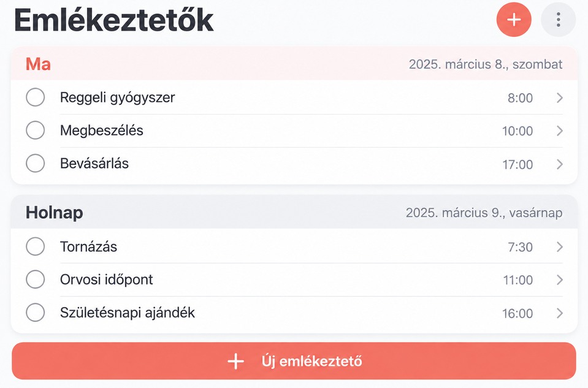Click the 10:00 time of Megbeszélés
The height and width of the screenshot is (388, 588).
click(517, 131)
